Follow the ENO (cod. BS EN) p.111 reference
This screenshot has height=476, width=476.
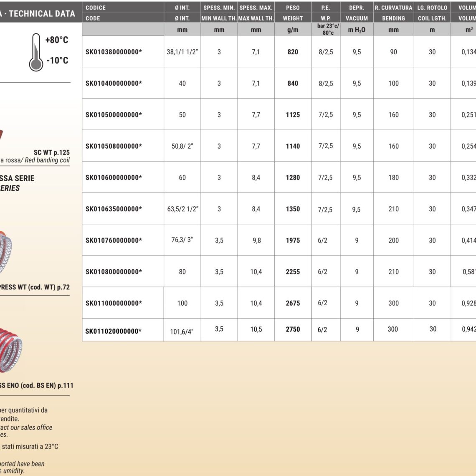36,385
